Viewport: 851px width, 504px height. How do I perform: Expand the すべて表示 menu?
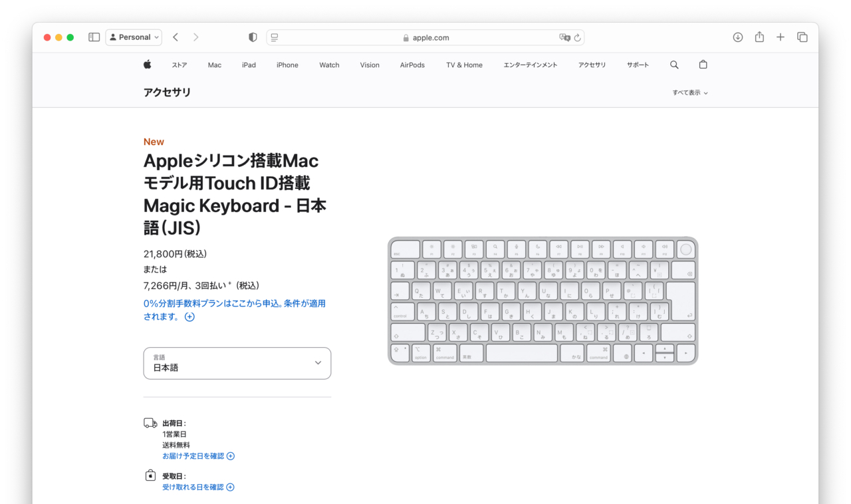pos(690,92)
